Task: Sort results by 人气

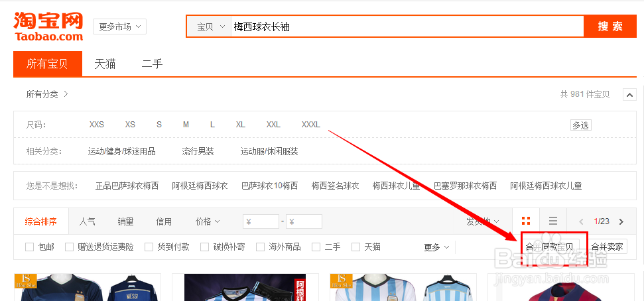Action: (x=87, y=221)
